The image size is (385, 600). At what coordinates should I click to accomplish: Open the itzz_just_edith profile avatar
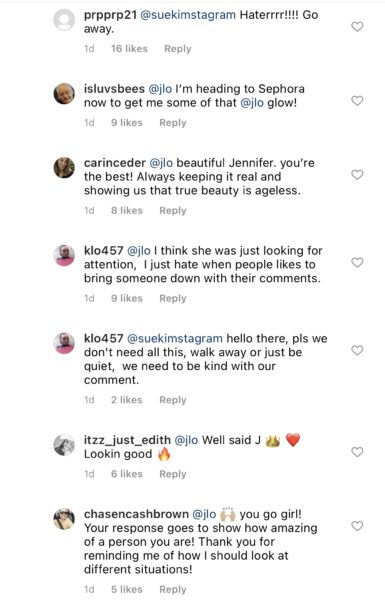64,445
